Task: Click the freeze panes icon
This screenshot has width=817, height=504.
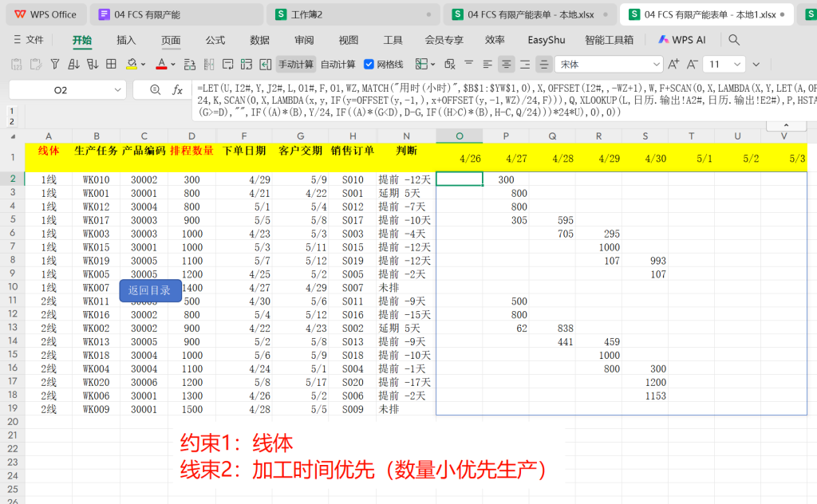Action: pos(247,64)
